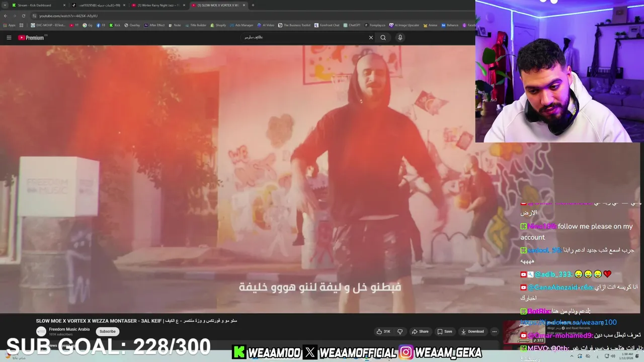This screenshot has width=644, height=362.
Task: Dislike the video with thumbs-down
Action: click(400, 331)
